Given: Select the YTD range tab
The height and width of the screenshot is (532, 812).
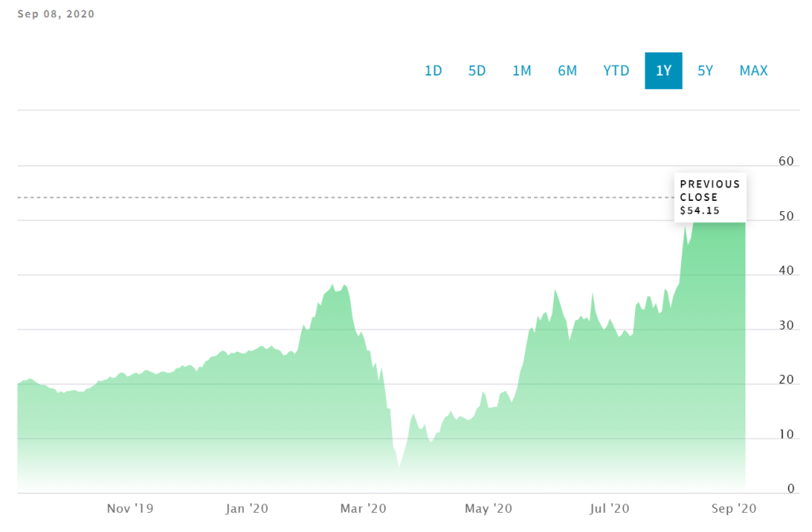Looking at the screenshot, I should pyautogui.click(x=616, y=71).
